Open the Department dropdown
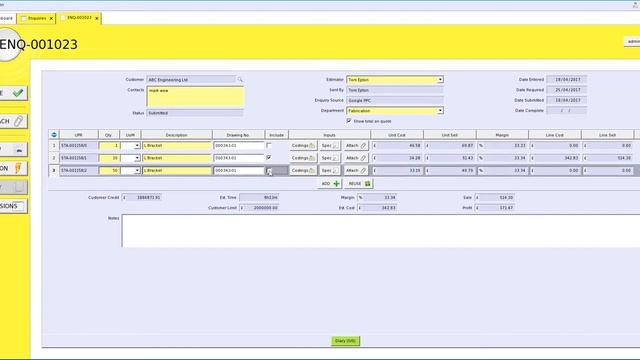Viewport: 640px width, 360px height. [440, 111]
